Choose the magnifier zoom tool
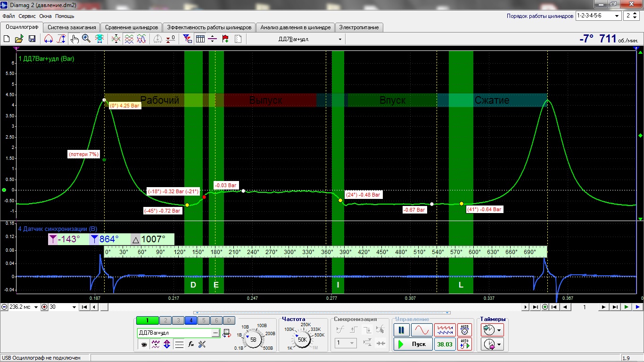 [x=86, y=39]
